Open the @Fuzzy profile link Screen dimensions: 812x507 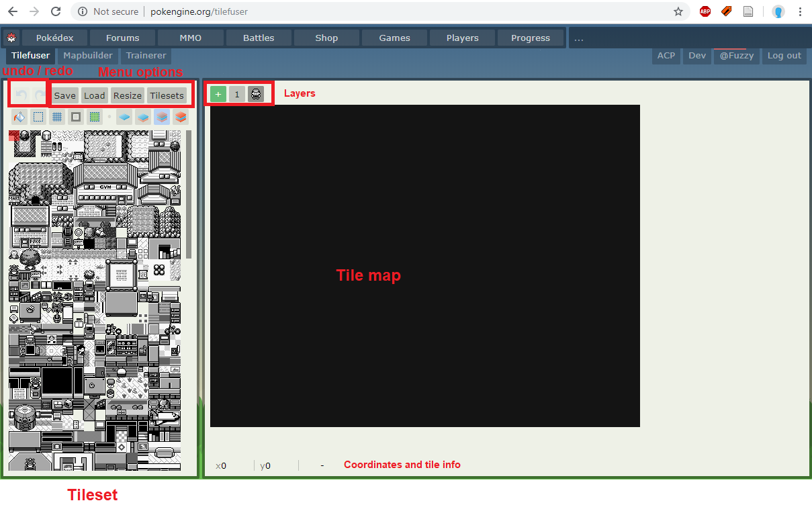[x=737, y=56]
